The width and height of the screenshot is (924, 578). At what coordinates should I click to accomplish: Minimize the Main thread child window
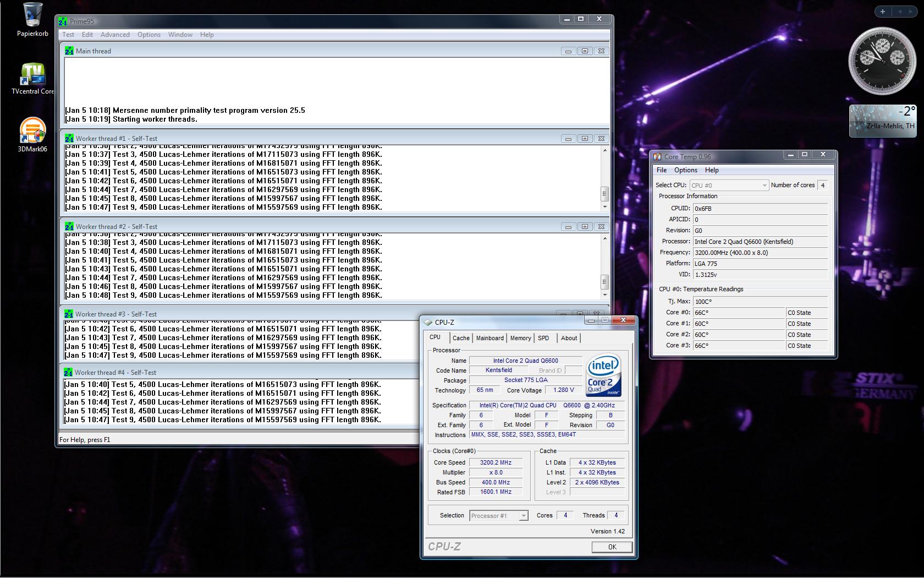tap(568, 51)
